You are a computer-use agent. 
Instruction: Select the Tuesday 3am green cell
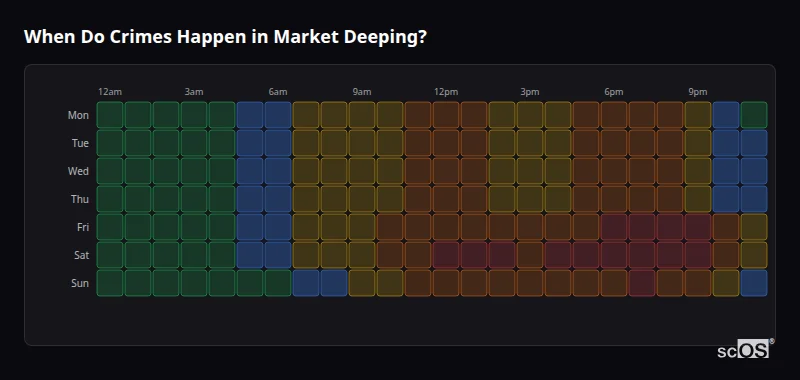tap(194, 143)
